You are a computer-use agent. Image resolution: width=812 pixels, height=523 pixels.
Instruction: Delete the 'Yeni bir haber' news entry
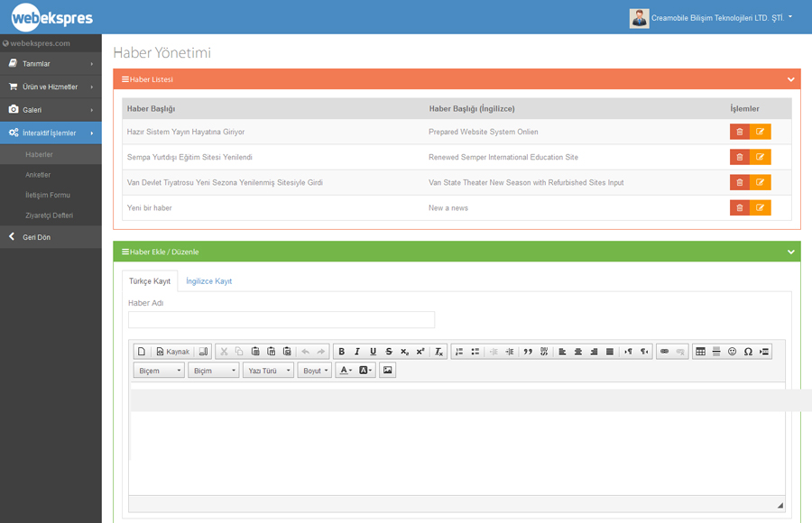tap(740, 208)
